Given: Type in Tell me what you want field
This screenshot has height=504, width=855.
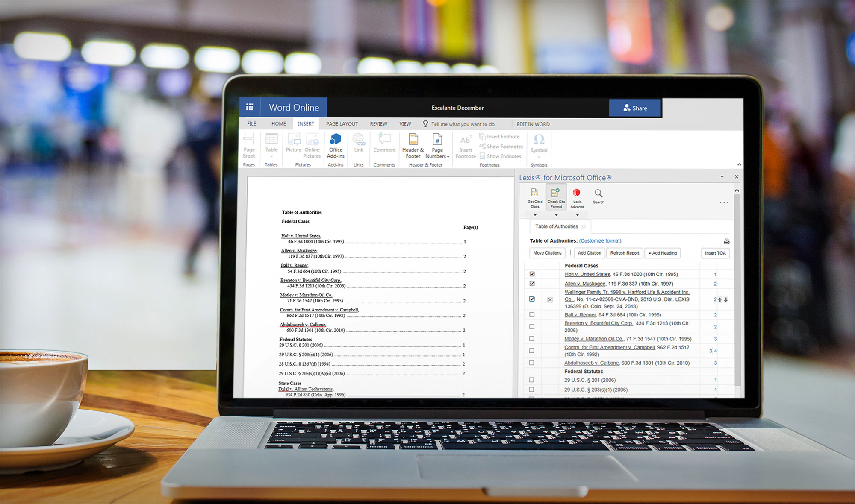Looking at the screenshot, I should point(463,124).
